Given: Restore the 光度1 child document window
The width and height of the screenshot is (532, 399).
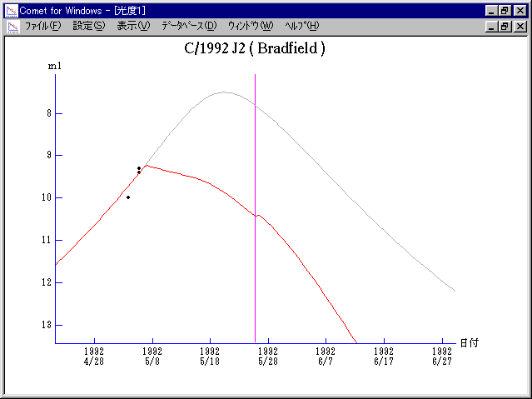Looking at the screenshot, I should coord(505,26).
